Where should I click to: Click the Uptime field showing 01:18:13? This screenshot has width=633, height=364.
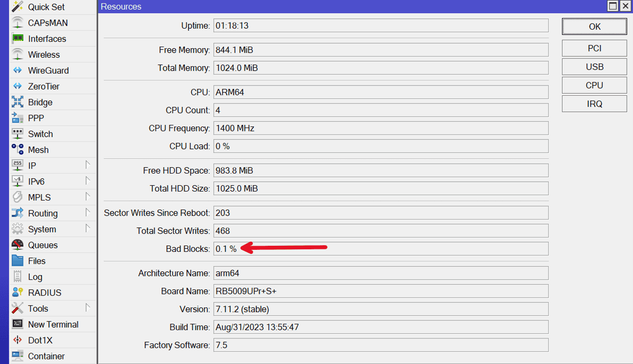click(381, 26)
